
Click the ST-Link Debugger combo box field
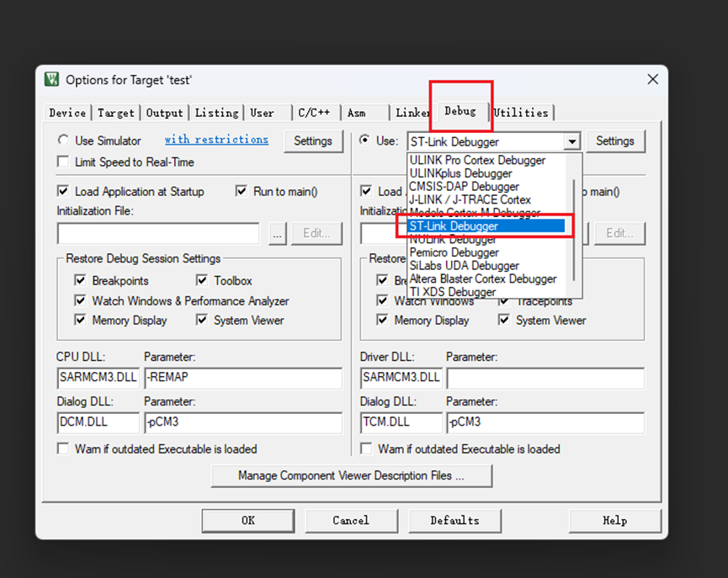tap(486, 141)
